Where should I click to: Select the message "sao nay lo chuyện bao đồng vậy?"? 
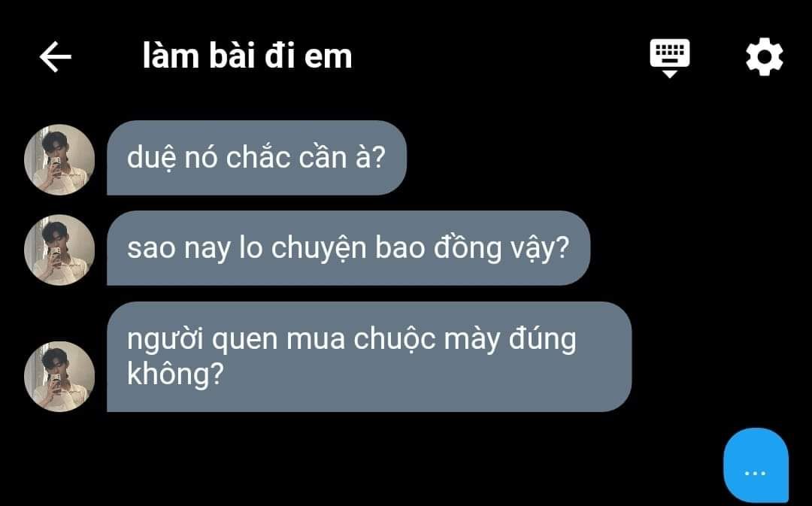point(349,248)
